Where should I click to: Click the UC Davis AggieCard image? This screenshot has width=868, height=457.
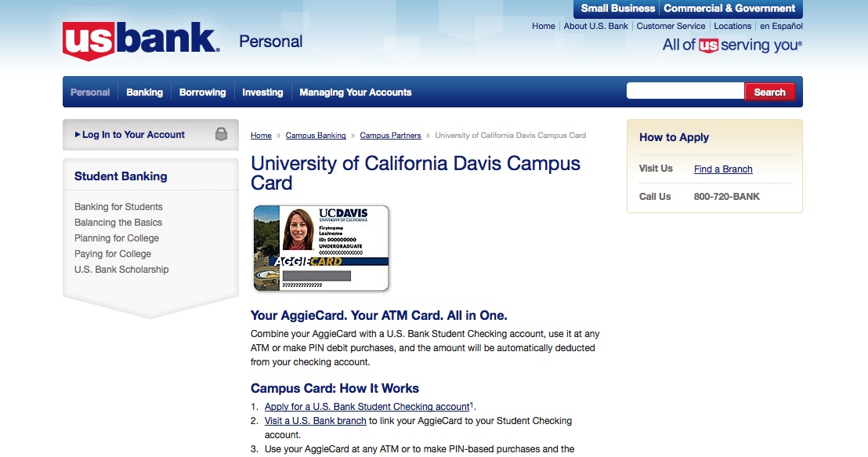(x=321, y=248)
